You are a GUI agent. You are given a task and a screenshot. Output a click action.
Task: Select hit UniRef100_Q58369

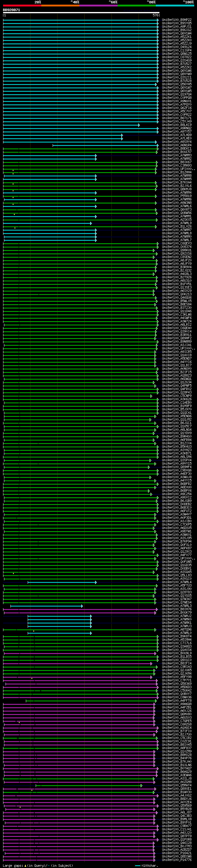tap(177, 684)
